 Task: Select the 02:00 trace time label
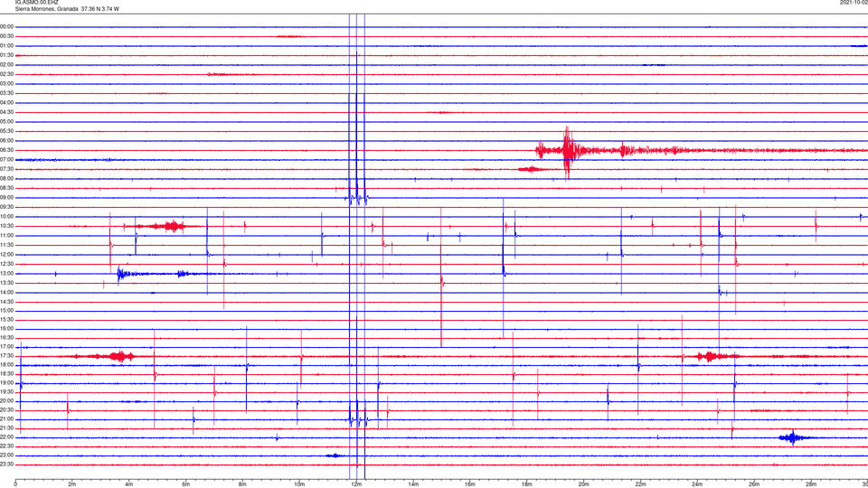pyautogui.click(x=7, y=65)
